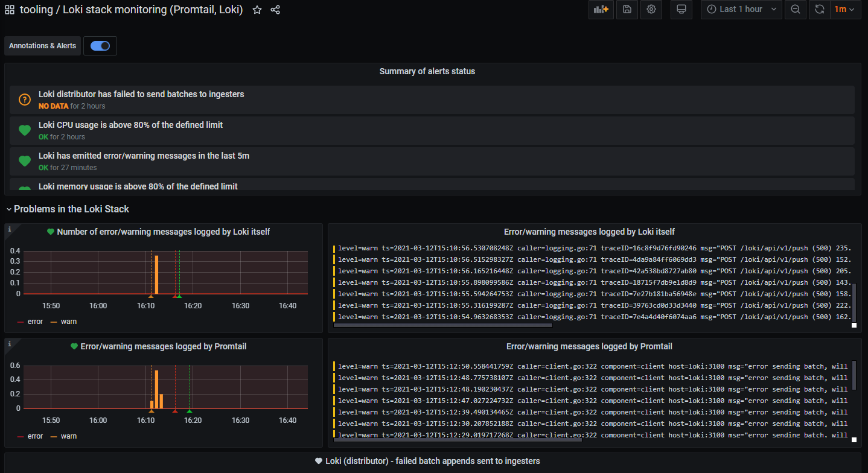Click the horizontal scrollbar in Loki logs panel
Viewport: 868px width, 473px height.
coord(442,325)
